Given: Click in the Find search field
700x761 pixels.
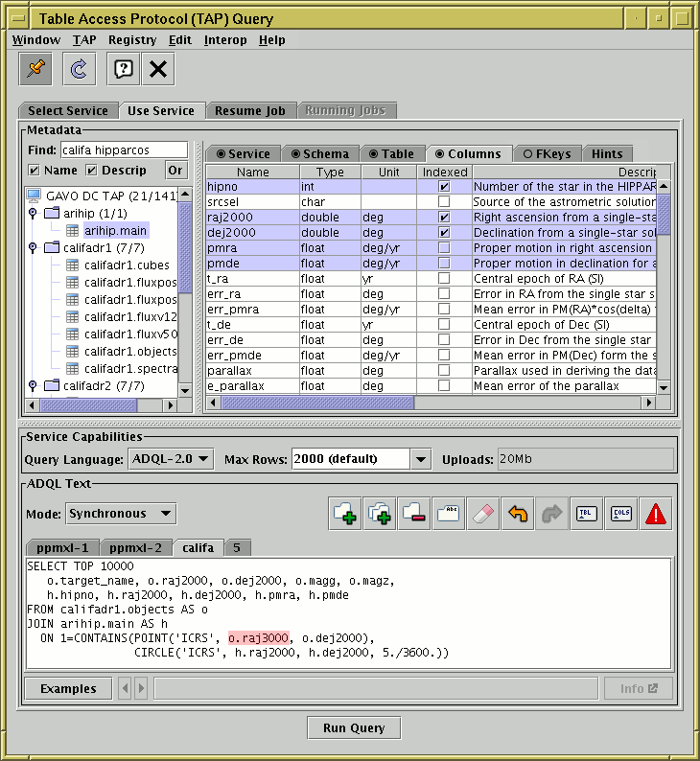Looking at the screenshot, I should pos(124,150).
